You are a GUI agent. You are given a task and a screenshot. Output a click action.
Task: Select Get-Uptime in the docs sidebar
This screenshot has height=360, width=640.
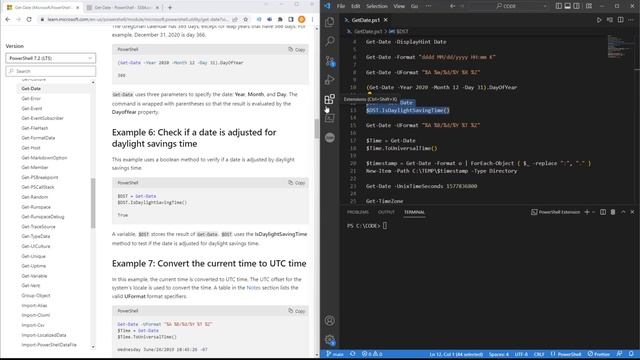point(33,266)
